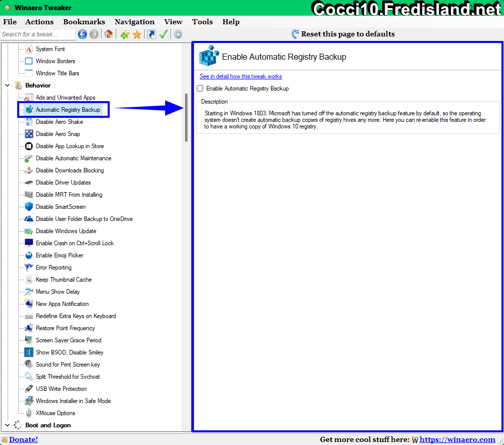
Task: Select Disable MRT From Installing item
Action: pos(69,195)
